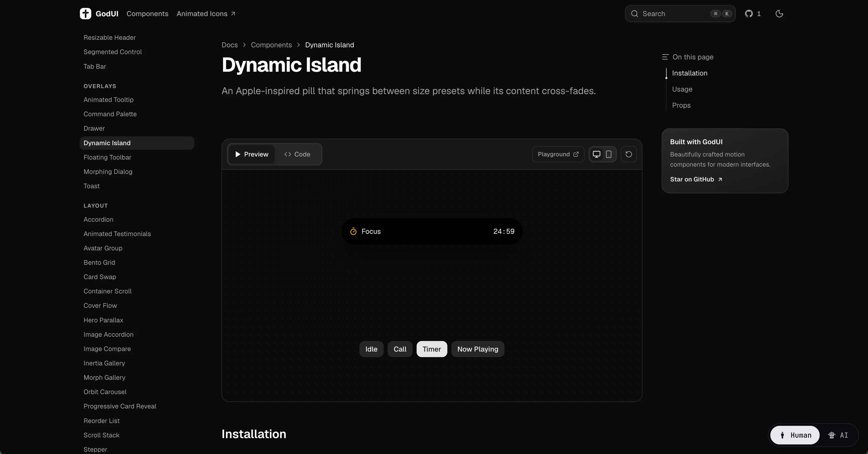Screen dimensions: 868x454
Task: Click the external link icon beside Playground
Action: [576, 154]
